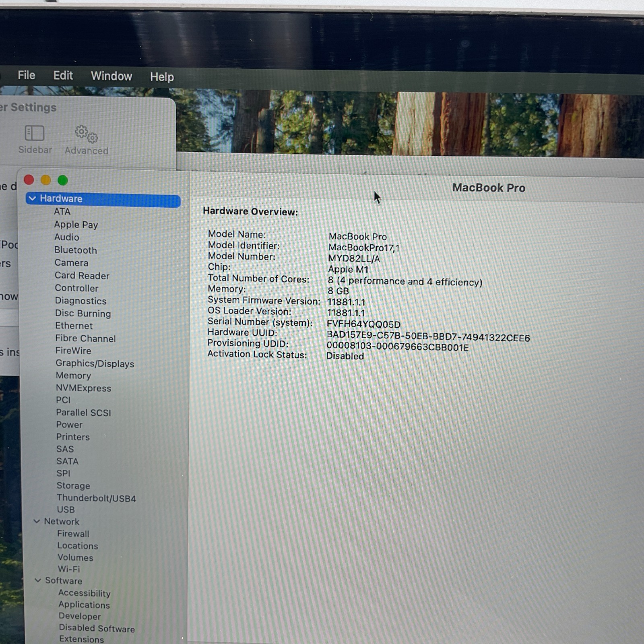Select Printers in the sidebar
This screenshot has width=644, height=644.
click(73, 437)
